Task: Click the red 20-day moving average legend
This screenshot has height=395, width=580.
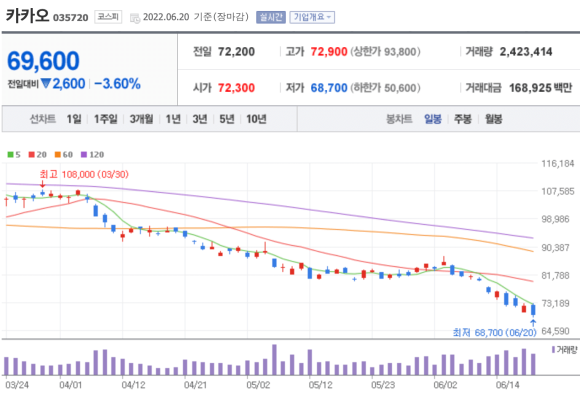Action: tap(38, 155)
